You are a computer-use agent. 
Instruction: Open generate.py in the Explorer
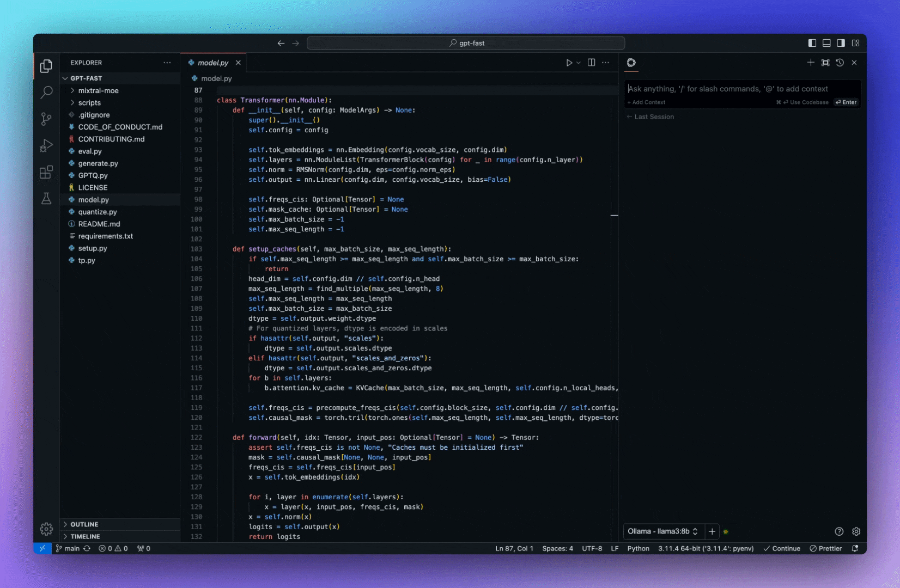tap(98, 163)
